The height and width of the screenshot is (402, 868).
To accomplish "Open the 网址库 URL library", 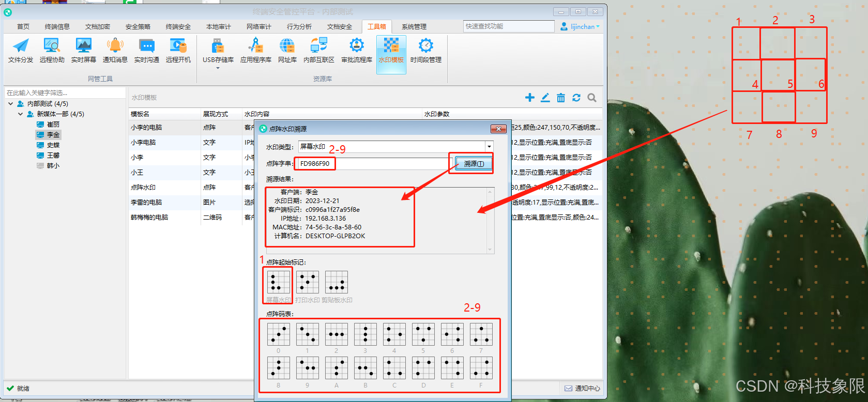I will pyautogui.click(x=287, y=50).
